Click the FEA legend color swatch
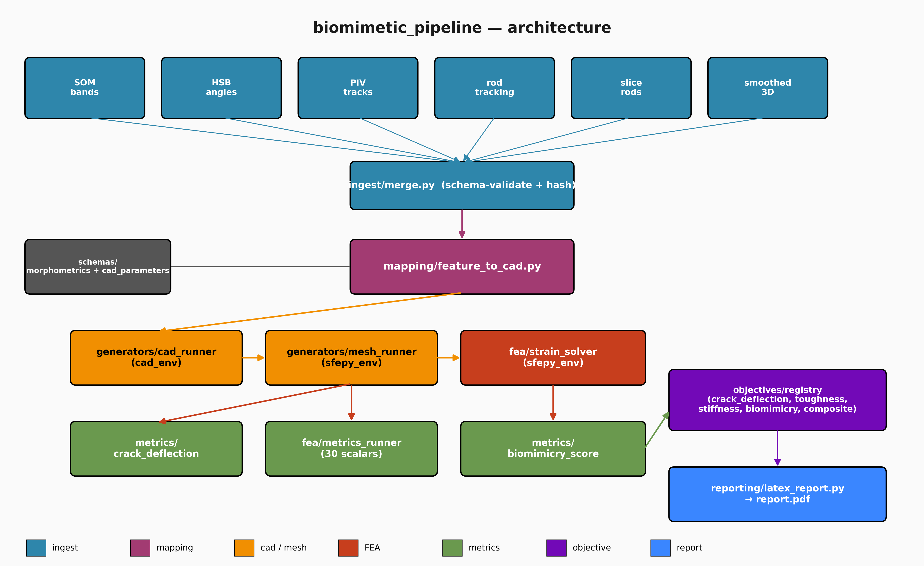The height and width of the screenshot is (566, 924). coord(348,548)
